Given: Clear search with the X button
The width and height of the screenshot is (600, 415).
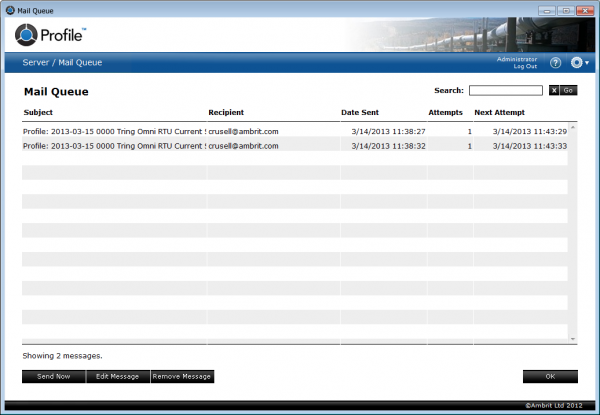Looking at the screenshot, I should pyautogui.click(x=553, y=90).
